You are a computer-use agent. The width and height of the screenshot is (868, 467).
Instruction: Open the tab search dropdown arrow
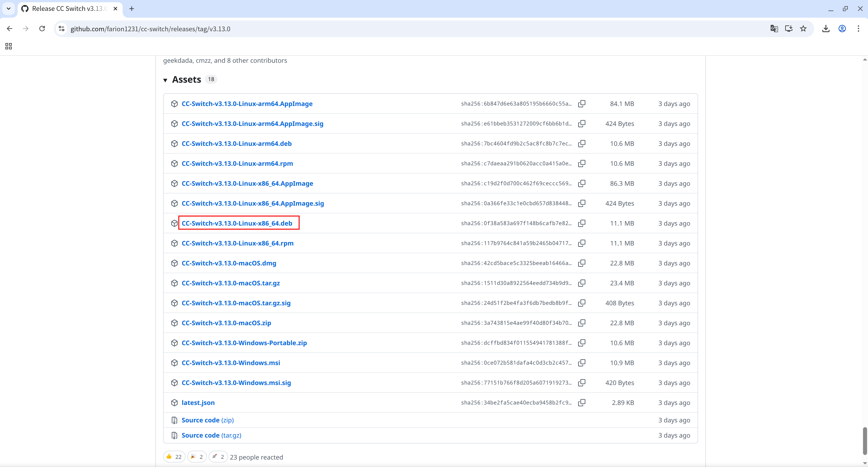(9, 8)
